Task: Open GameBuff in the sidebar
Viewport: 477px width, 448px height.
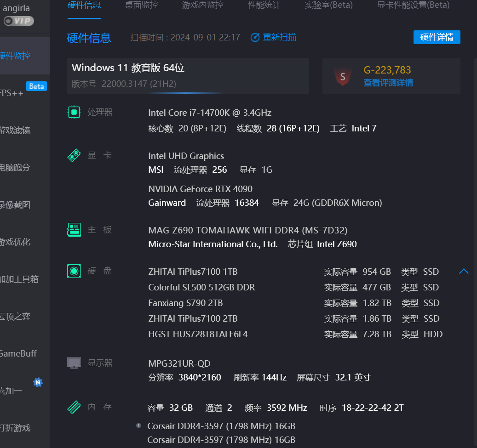Action: click(x=18, y=353)
